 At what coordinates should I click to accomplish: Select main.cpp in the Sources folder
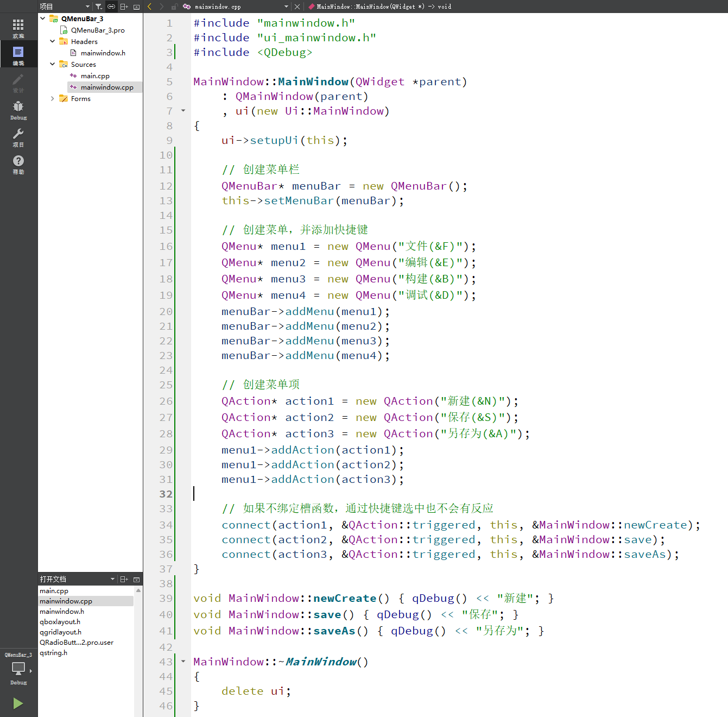pyautogui.click(x=95, y=76)
